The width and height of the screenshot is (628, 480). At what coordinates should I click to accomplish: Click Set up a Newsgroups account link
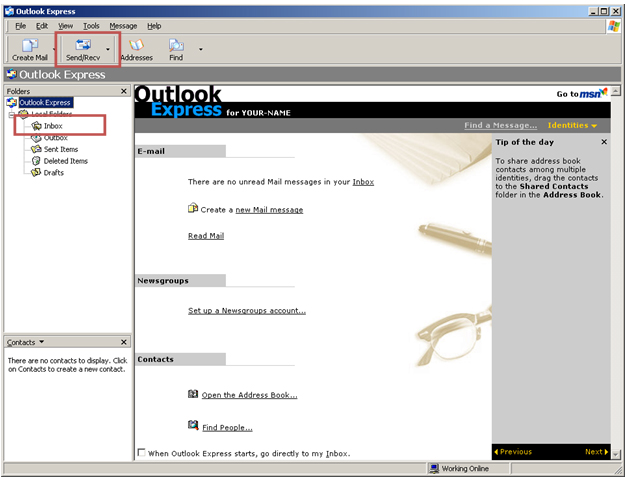pos(247,311)
